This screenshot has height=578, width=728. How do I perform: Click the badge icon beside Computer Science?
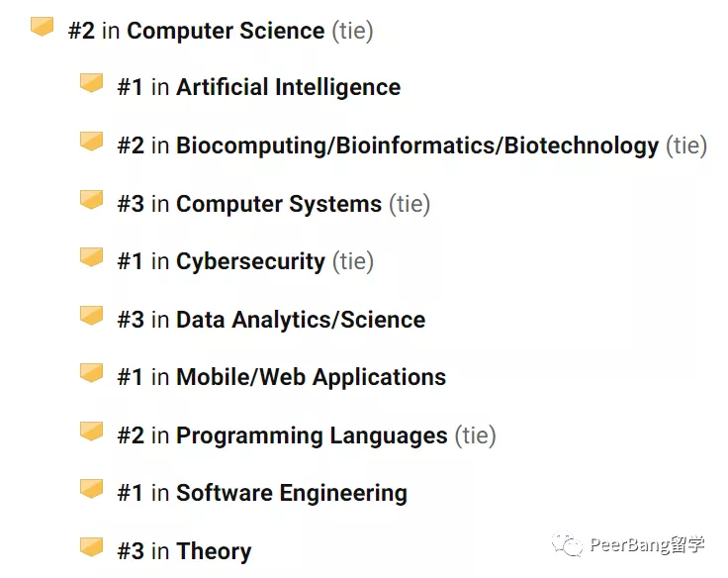(42, 27)
